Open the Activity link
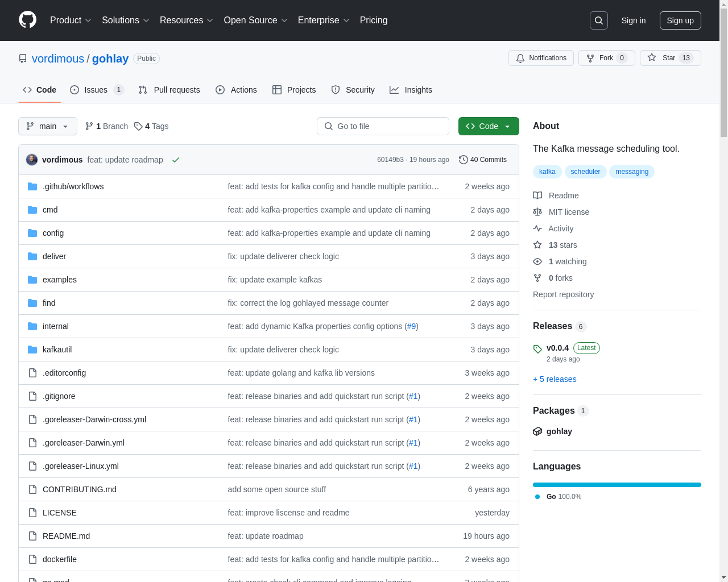 tap(553, 228)
